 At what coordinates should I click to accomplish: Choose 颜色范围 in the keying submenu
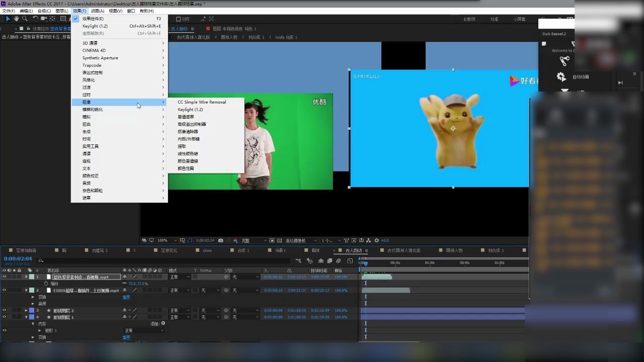[x=186, y=168]
